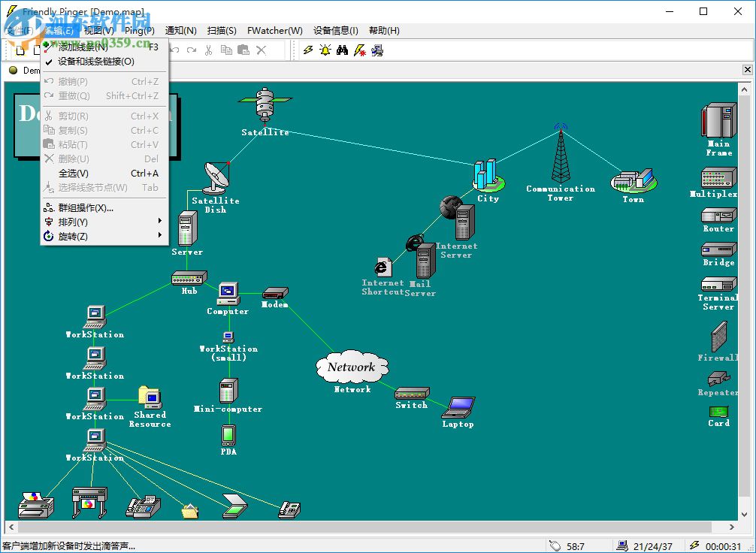Select the fax machine device icon
Screen dimensions: 756x553
point(144,506)
